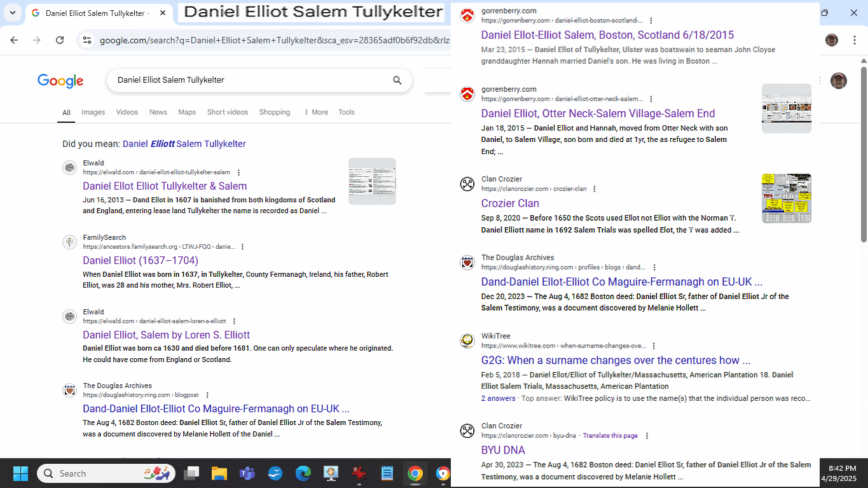Switch to Short videos tab

228,112
